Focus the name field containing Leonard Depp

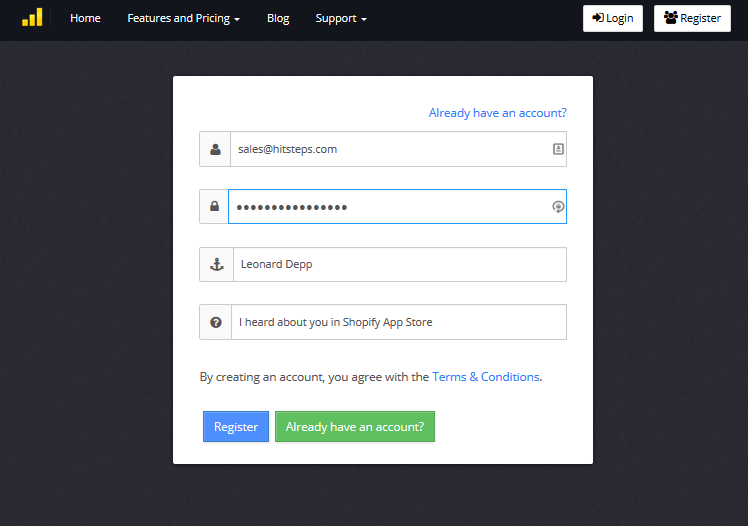[x=400, y=264]
